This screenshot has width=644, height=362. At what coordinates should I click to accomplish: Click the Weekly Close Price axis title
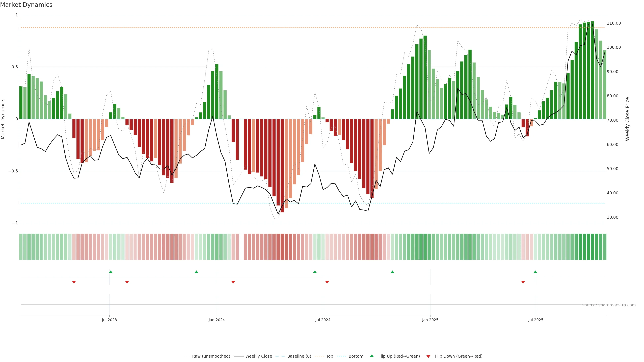(x=627, y=119)
